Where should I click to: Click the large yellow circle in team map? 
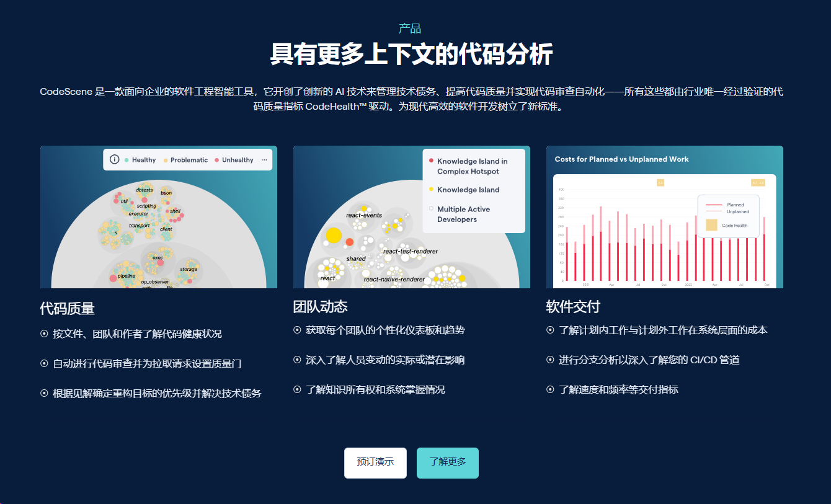click(x=334, y=235)
